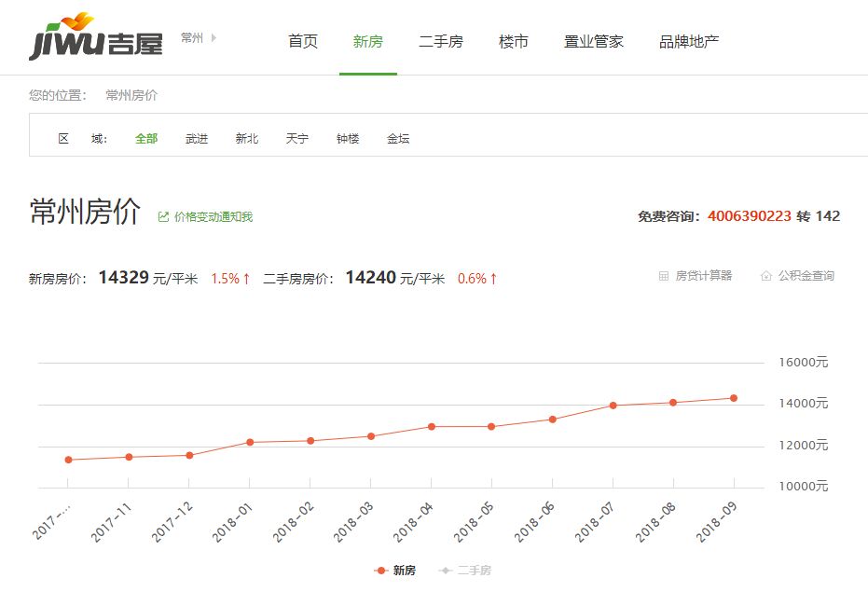Click the house icon before 公积金查询
Viewport: 868px width, 592px height.
765,275
